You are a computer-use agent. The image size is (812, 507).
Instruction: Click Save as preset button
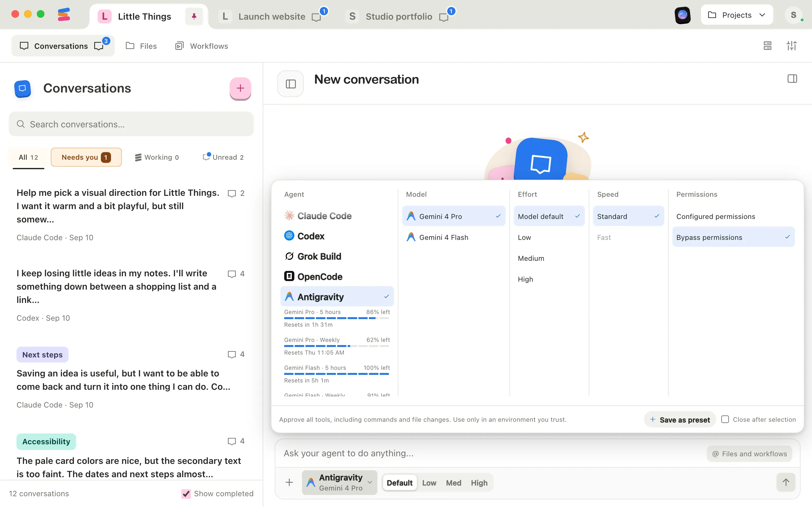click(680, 420)
